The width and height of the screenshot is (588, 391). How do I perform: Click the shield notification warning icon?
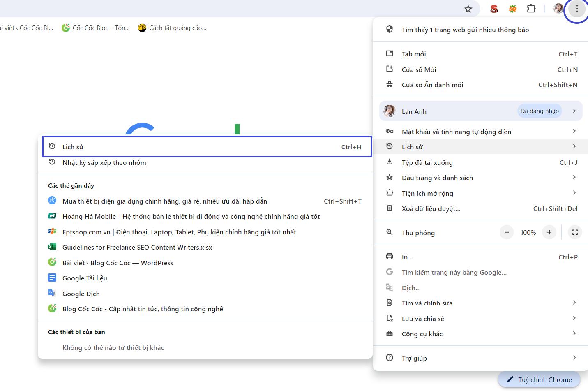pos(390,29)
